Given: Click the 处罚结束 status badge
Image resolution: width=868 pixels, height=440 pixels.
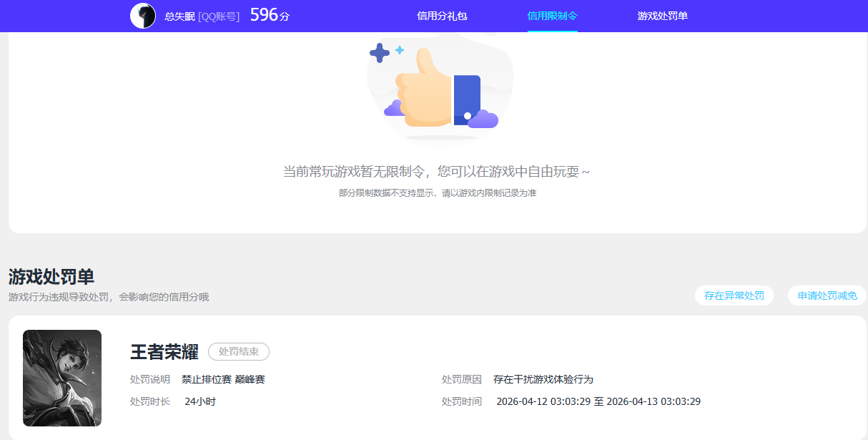Looking at the screenshot, I should coord(239,351).
